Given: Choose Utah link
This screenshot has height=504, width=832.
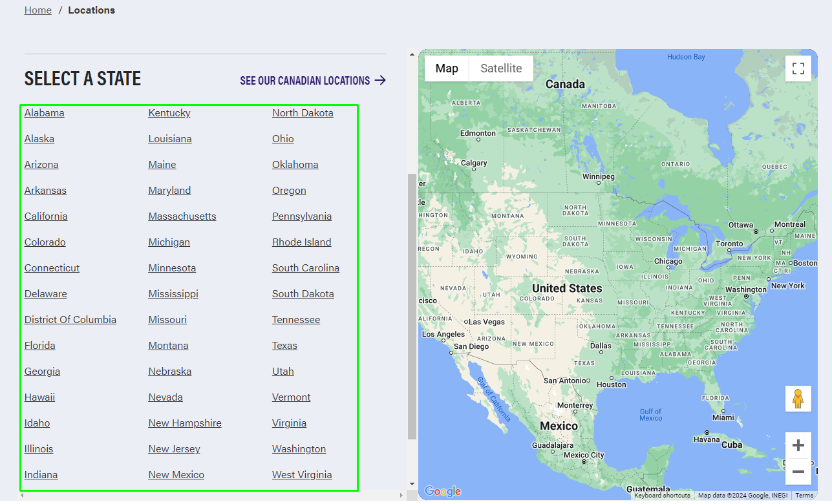Looking at the screenshot, I should pos(283,372).
